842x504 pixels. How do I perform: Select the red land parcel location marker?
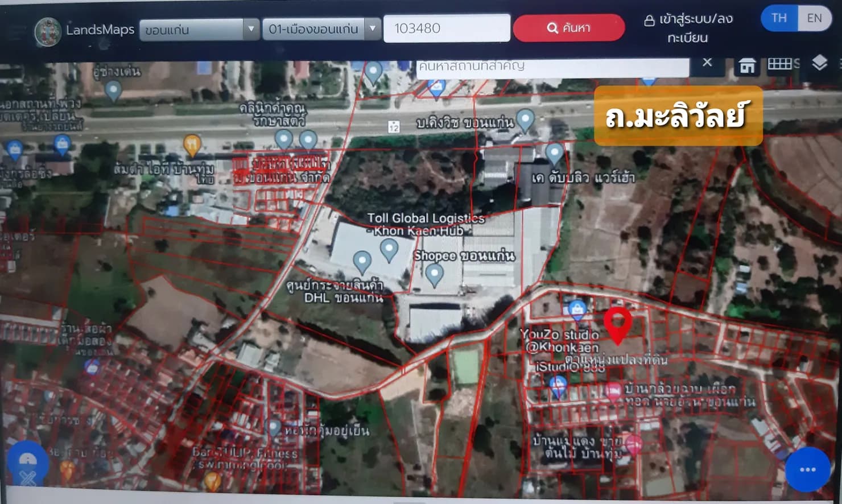[617, 325]
